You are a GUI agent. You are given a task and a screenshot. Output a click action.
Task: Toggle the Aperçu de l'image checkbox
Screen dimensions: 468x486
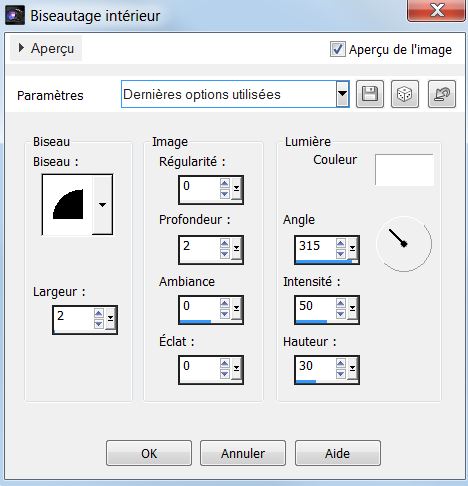337,49
